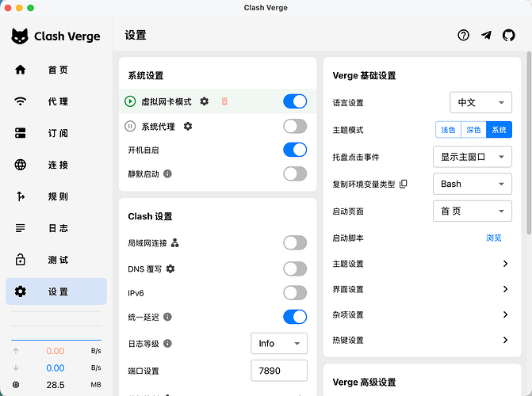Click the logs lines icon in sidebar

[x=21, y=228]
